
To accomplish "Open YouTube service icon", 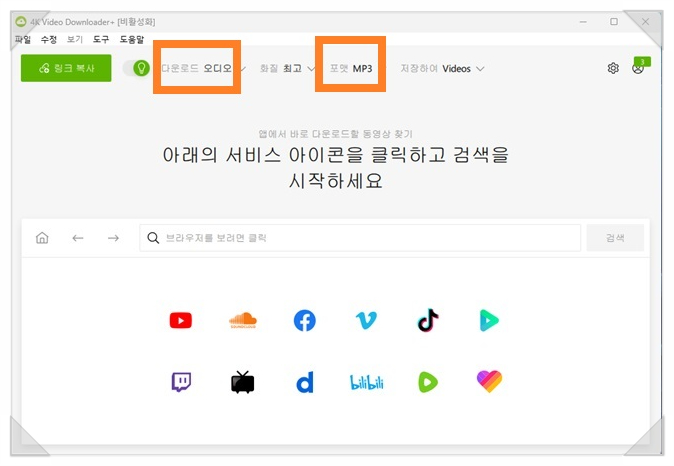I will click(181, 321).
